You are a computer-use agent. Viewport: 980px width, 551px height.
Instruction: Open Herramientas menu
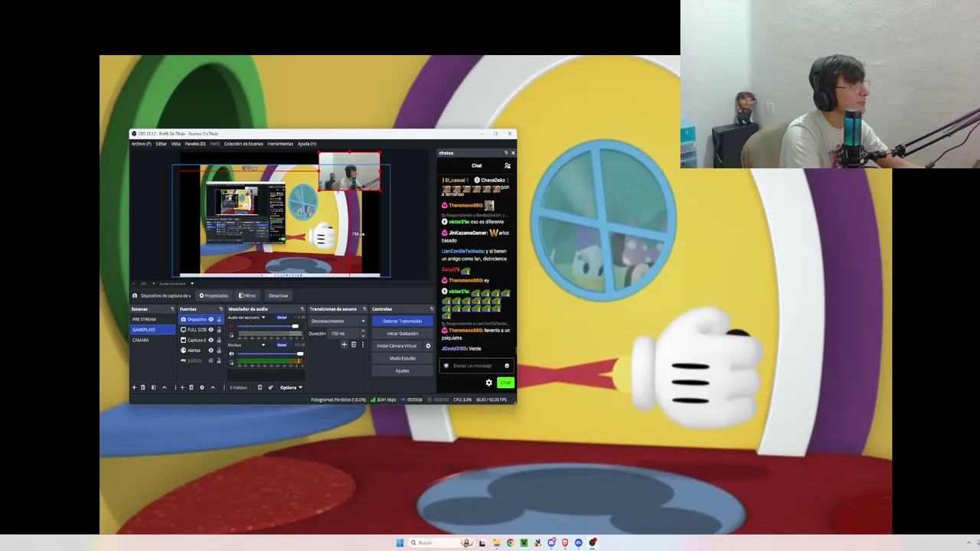280,144
